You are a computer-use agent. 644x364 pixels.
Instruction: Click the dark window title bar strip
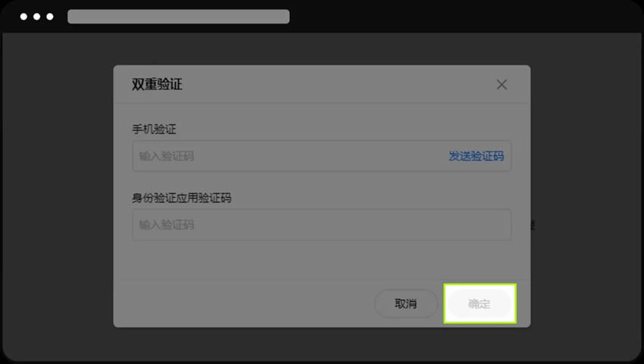coord(464,17)
